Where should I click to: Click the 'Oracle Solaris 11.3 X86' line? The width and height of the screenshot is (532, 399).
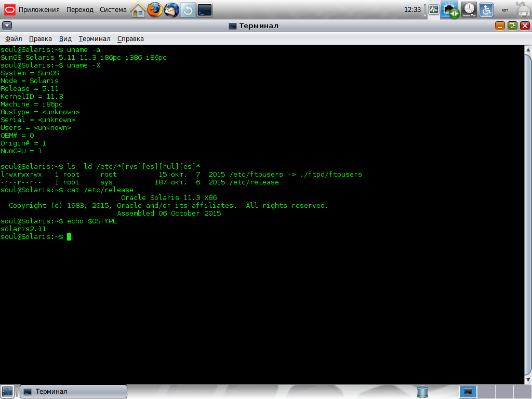[x=169, y=198]
